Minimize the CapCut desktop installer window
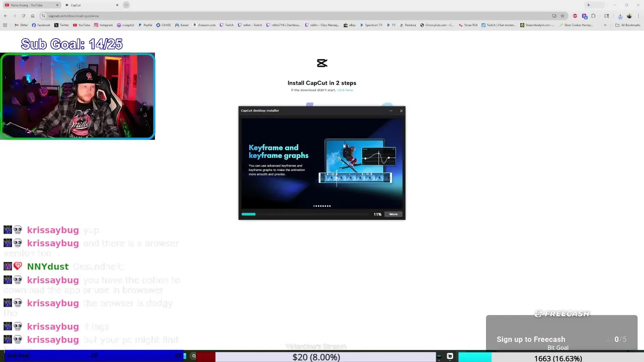The height and width of the screenshot is (362, 644). click(x=391, y=111)
